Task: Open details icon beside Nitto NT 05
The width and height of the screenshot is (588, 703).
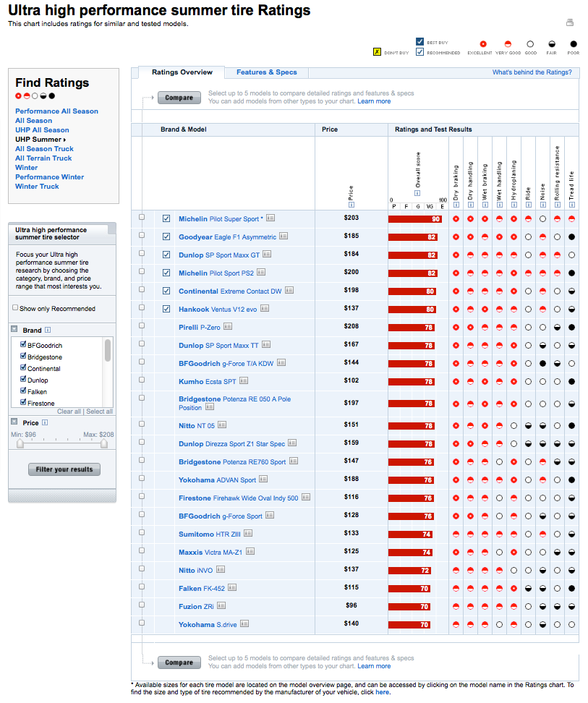Action: [222, 425]
